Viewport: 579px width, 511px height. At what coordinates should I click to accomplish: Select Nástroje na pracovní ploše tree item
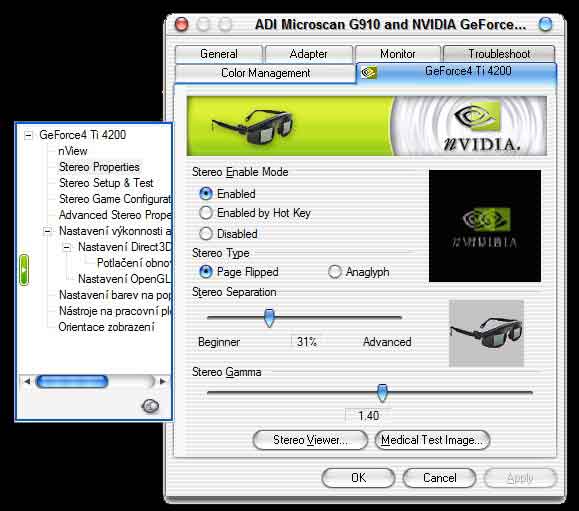click(115, 311)
